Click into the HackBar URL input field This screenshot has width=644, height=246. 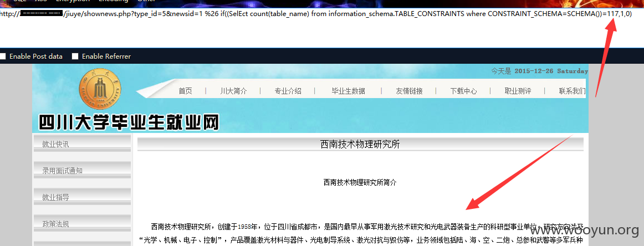click(x=322, y=28)
